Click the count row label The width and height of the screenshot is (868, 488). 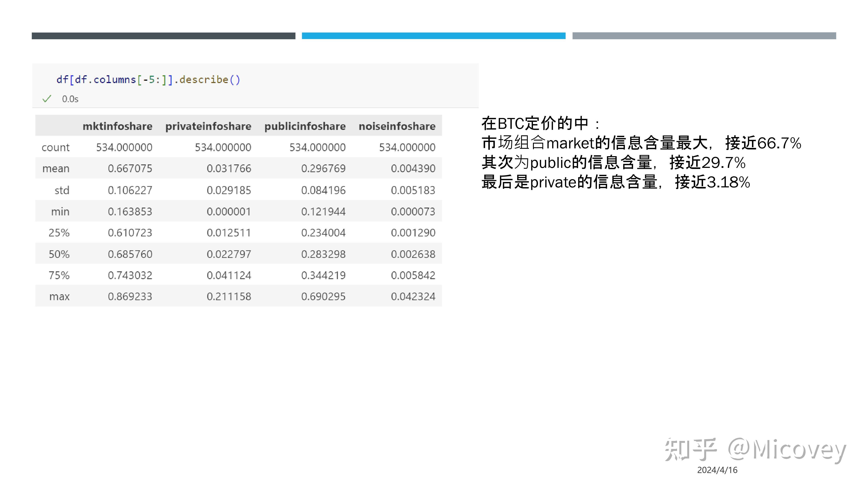(56, 147)
